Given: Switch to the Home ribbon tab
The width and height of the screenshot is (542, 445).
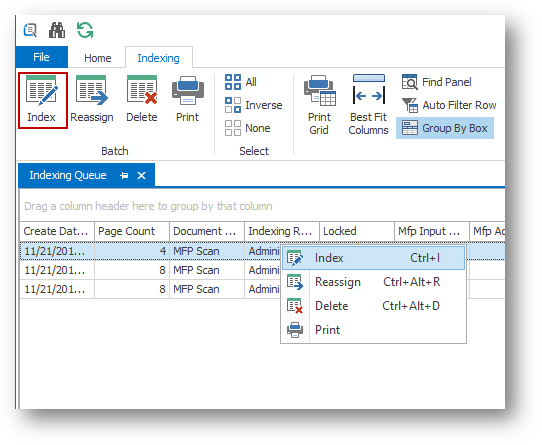Looking at the screenshot, I should 97,58.
